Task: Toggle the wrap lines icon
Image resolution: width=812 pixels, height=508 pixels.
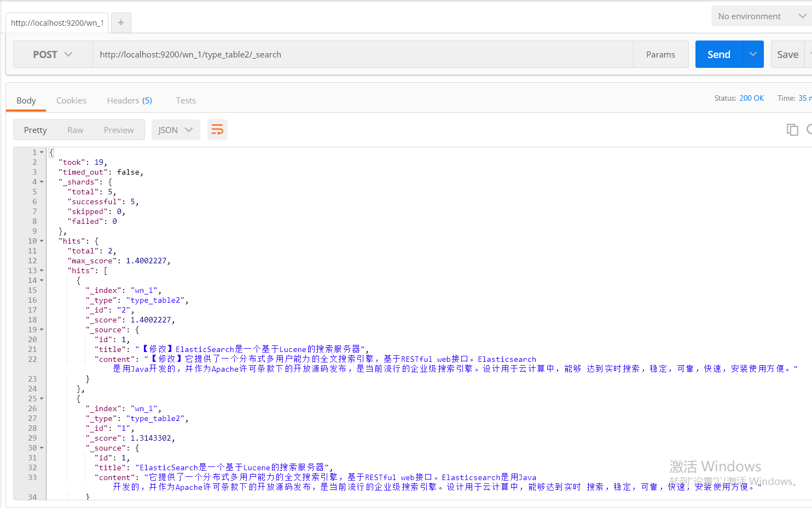Action: coord(217,130)
